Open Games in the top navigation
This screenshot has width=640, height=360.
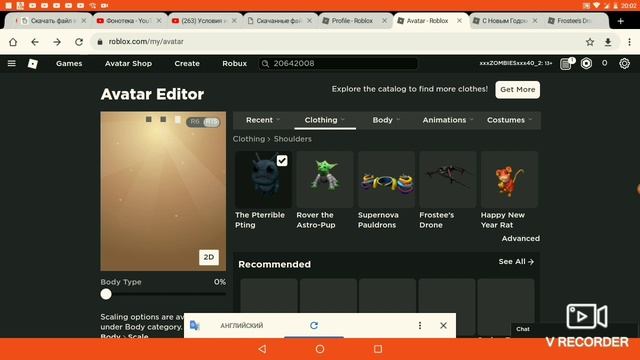(x=69, y=63)
